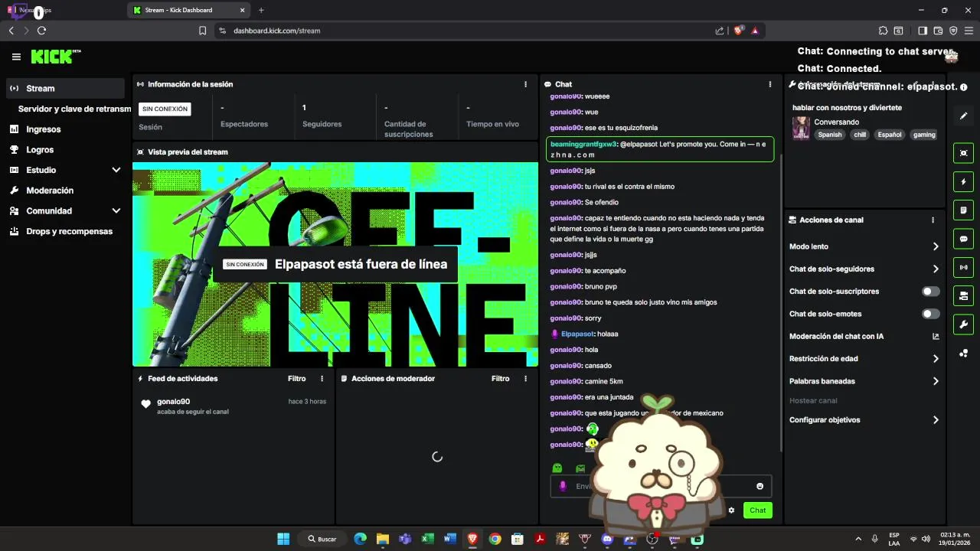This screenshot has height=551, width=980.
Task: Click the Brave shields icon in address bar
Action: point(739,31)
